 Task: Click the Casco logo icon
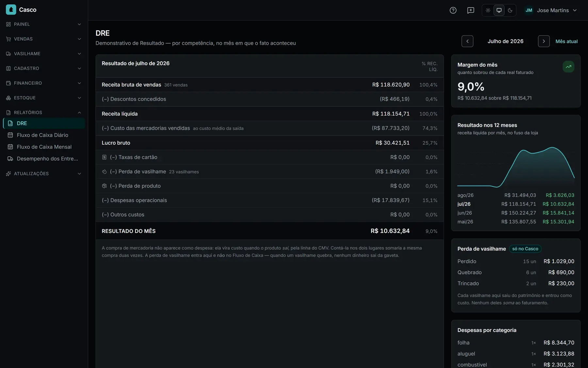pos(11,9)
